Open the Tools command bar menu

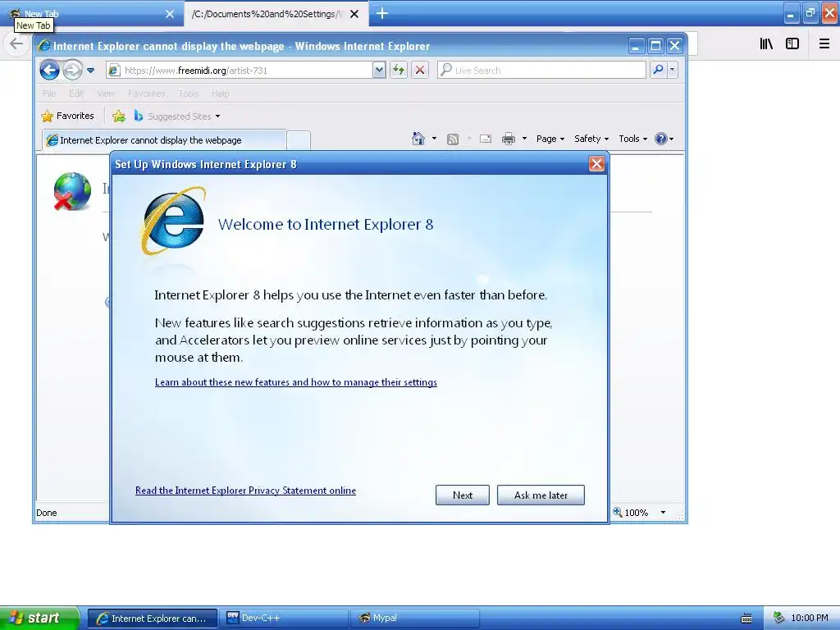(x=632, y=139)
